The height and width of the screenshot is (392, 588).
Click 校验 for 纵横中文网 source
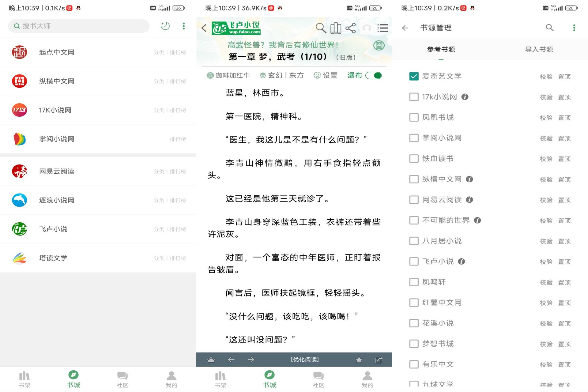point(546,179)
